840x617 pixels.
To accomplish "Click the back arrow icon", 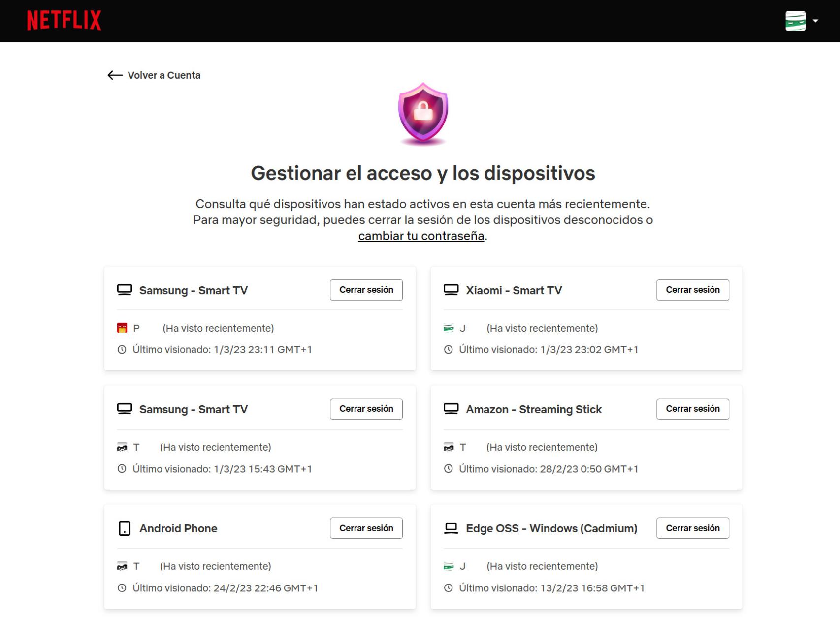I will click(115, 75).
